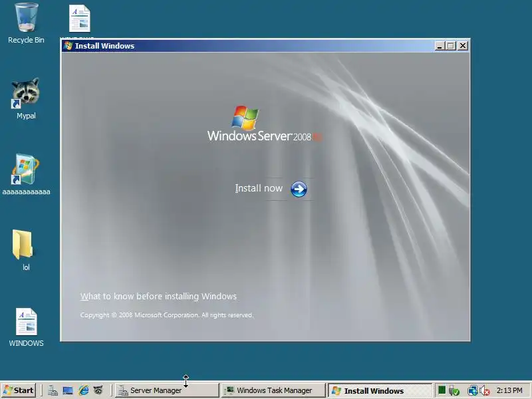
Task: Click the Install Windows title bar text
Action: coord(104,46)
